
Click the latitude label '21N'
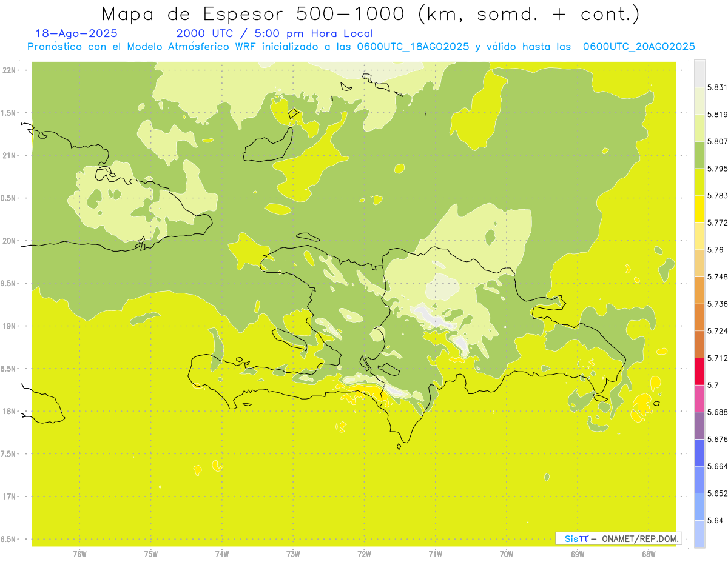click(x=8, y=155)
